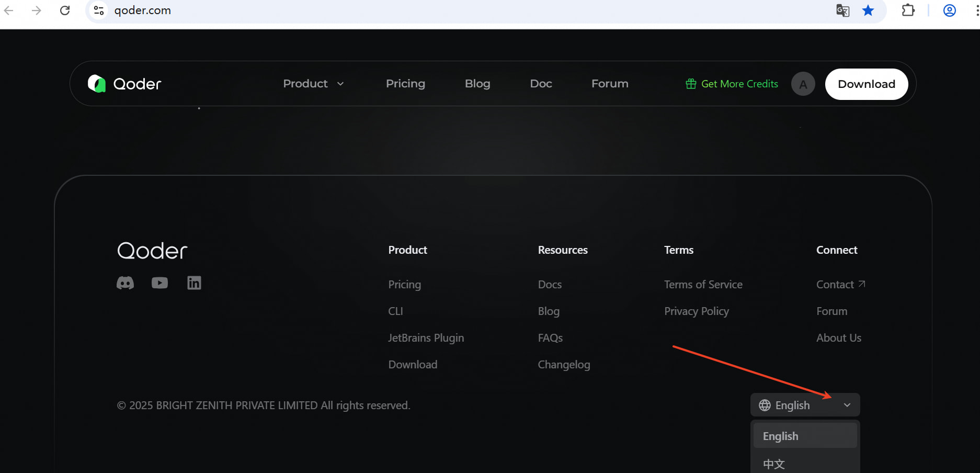Open the Discord social icon
The width and height of the screenshot is (980, 473).
pyautogui.click(x=125, y=283)
